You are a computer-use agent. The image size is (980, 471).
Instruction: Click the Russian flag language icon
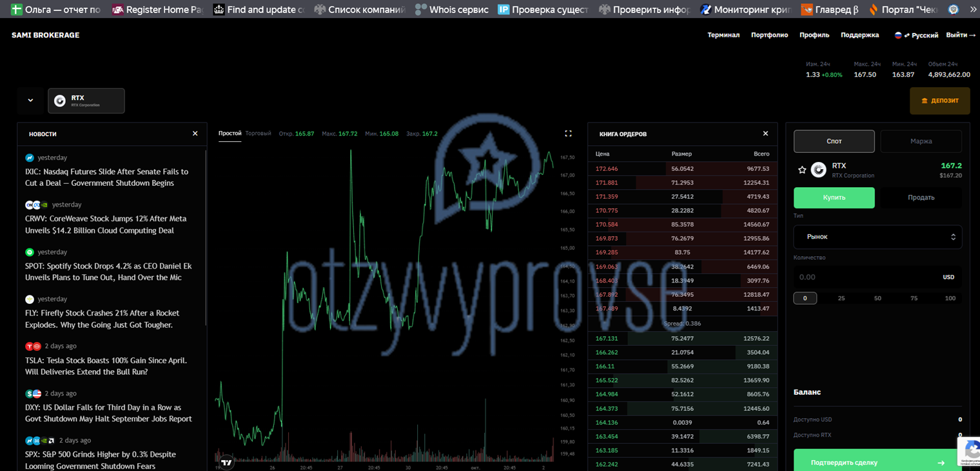(897, 35)
